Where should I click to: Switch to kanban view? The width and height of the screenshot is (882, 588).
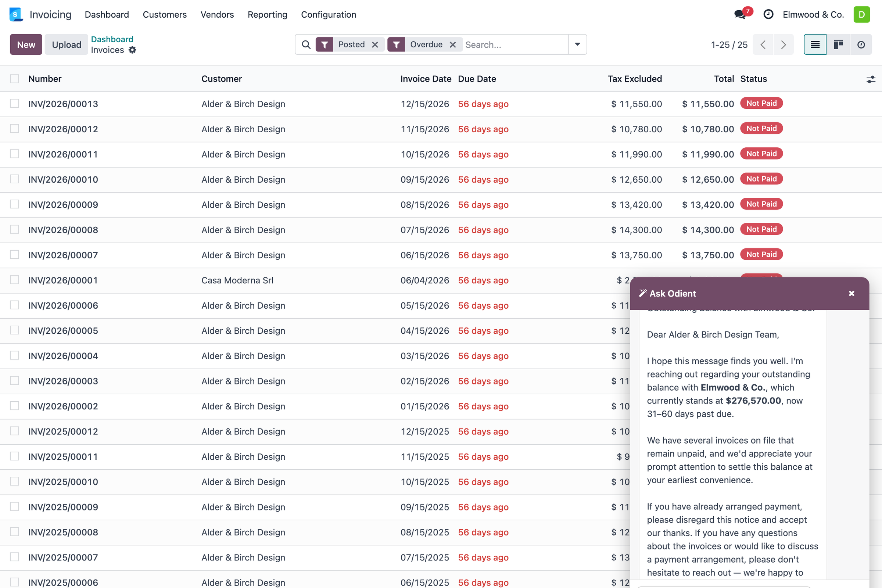[x=838, y=44]
